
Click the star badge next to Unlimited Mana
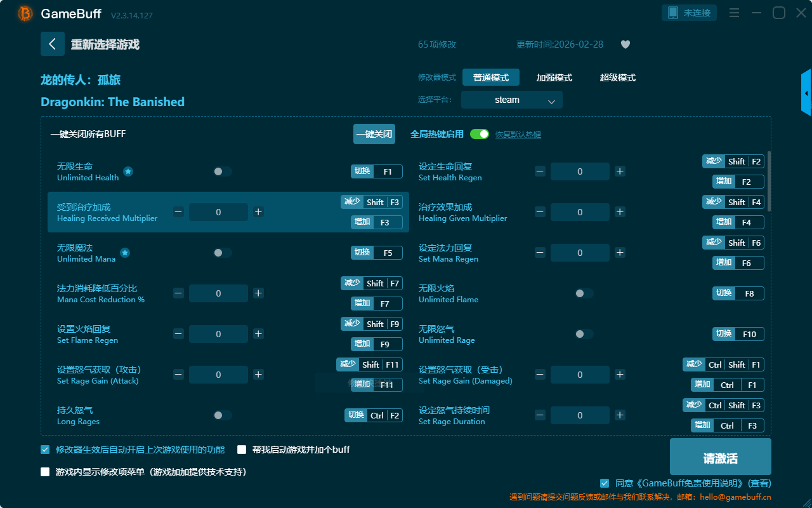(125, 253)
